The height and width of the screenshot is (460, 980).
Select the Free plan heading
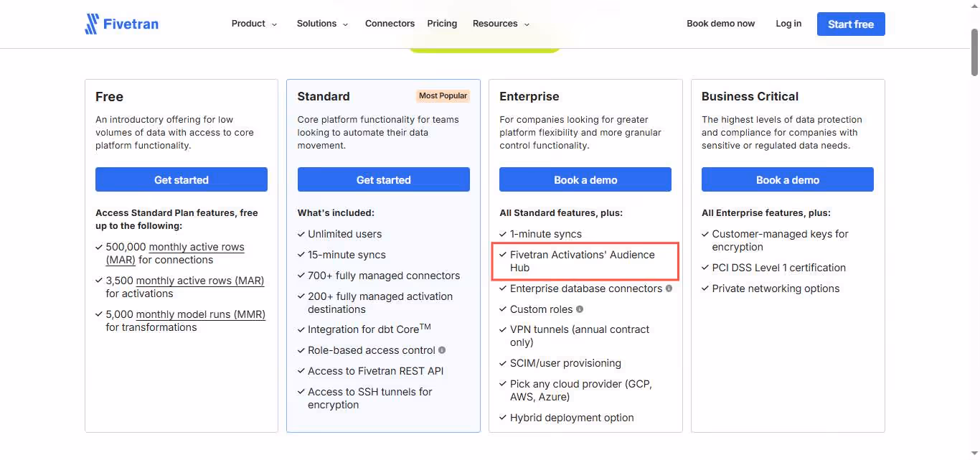click(x=109, y=96)
